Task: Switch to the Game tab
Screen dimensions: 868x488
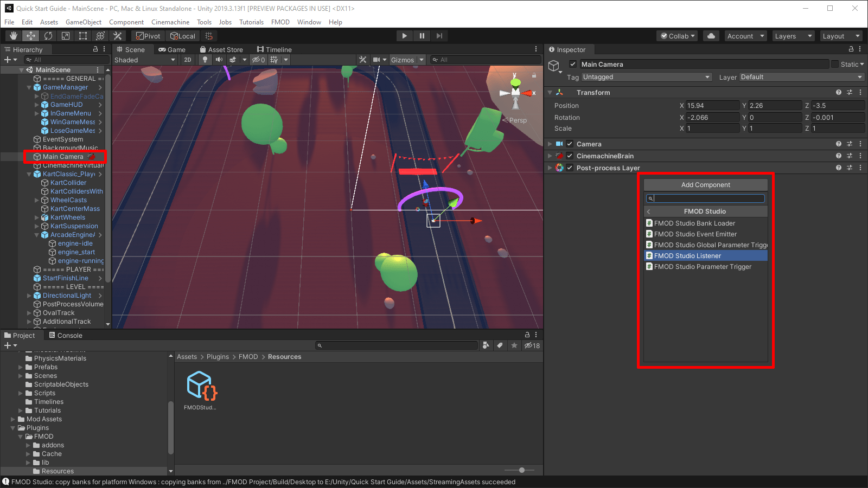Action: pos(171,49)
